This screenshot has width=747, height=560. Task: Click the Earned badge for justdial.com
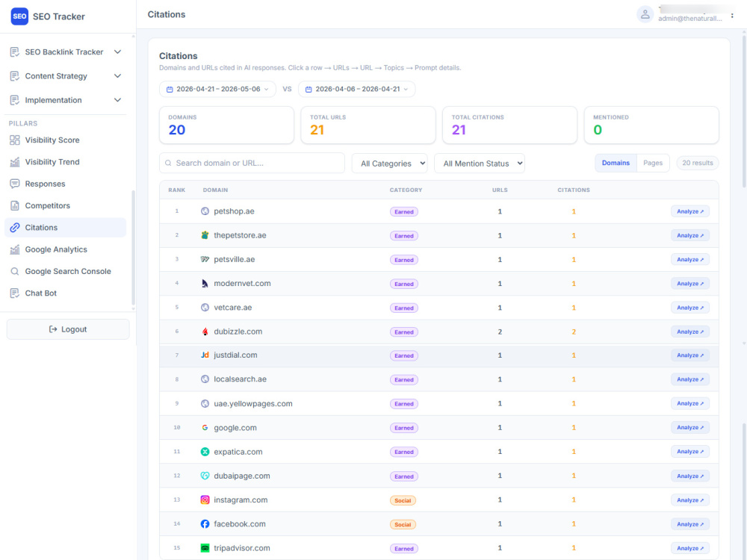[x=403, y=355]
